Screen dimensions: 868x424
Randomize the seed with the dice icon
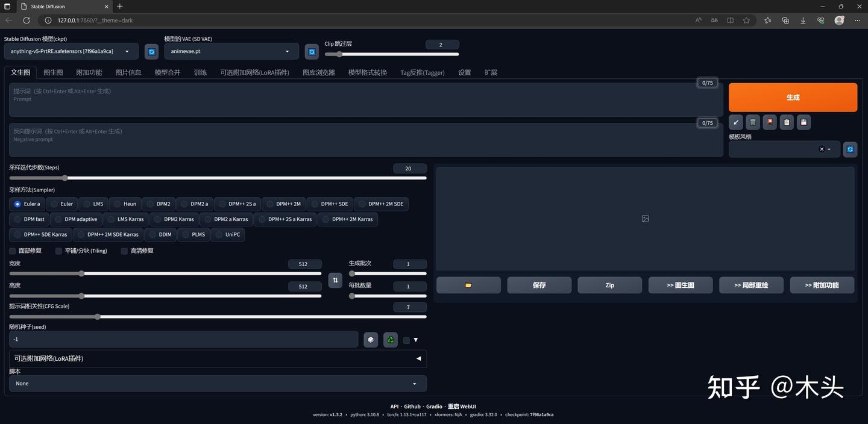pos(371,340)
